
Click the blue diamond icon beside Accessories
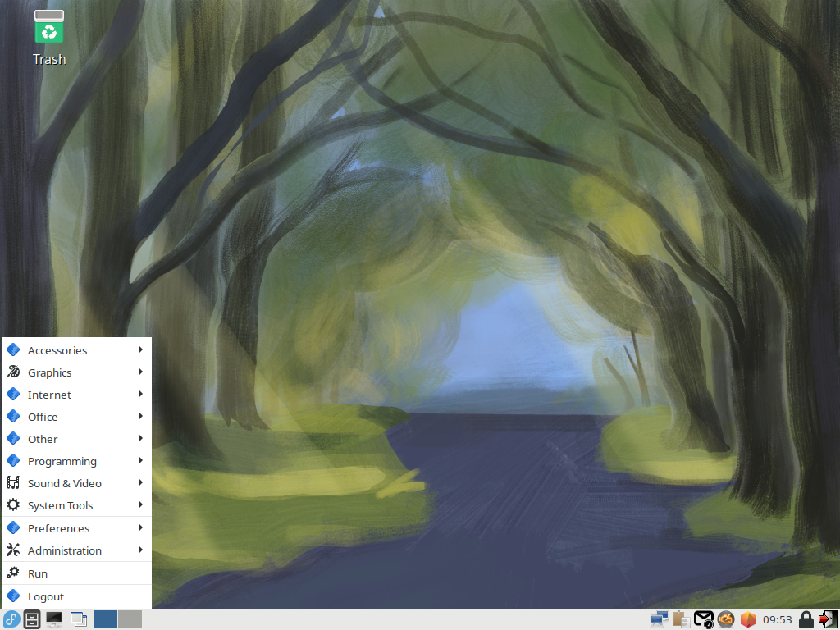pos(13,349)
